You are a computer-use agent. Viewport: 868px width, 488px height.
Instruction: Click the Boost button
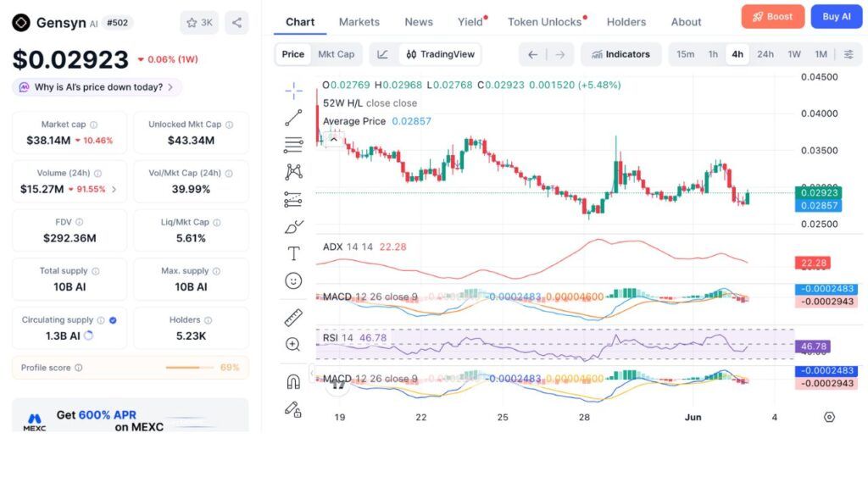[773, 17]
